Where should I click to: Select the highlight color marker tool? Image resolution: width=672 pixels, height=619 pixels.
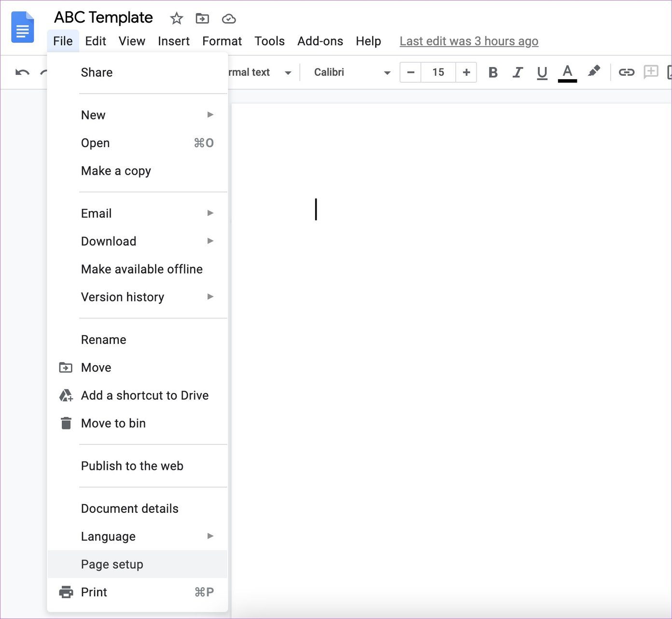[x=594, y=71]
